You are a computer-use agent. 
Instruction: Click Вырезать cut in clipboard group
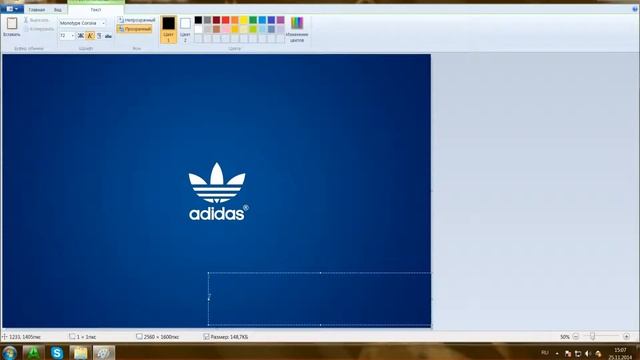click(36, 20)
